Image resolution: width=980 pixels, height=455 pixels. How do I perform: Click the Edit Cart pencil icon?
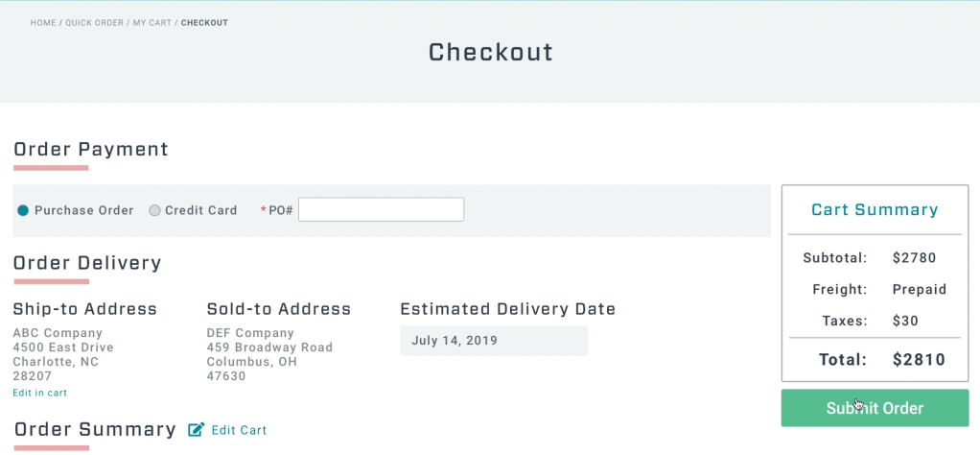point(197,430)
